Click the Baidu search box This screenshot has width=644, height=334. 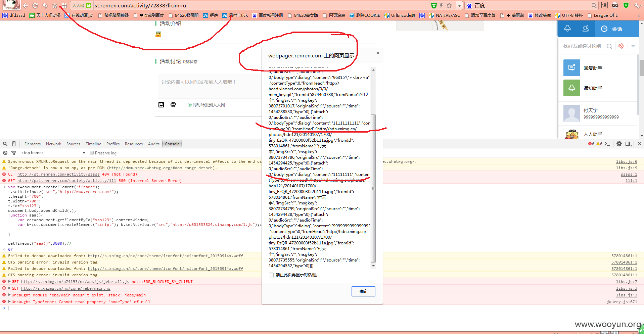pos(532,5)
